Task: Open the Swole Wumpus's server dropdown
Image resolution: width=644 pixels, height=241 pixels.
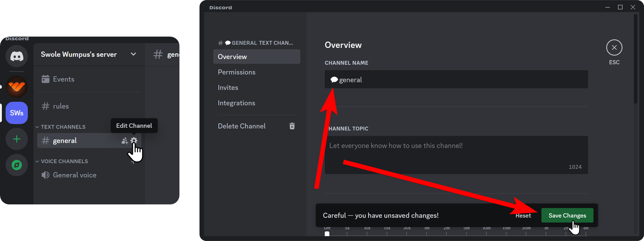Action: point(89,54)
